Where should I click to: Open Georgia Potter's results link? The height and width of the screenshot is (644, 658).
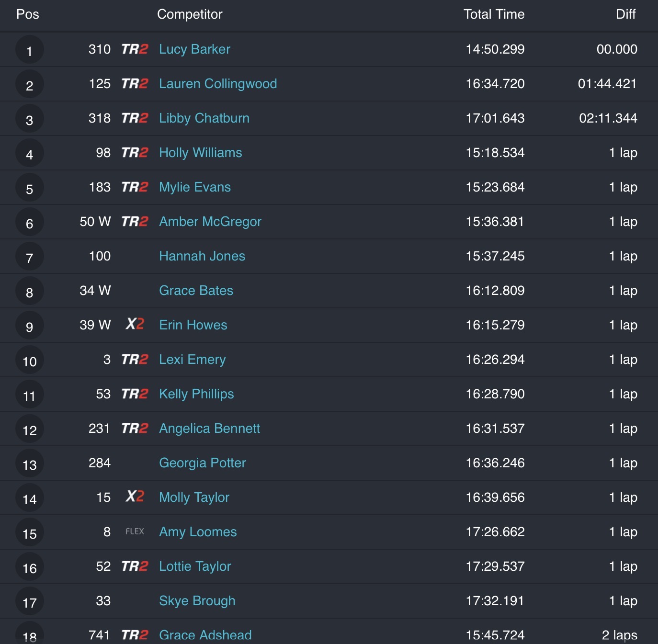pos(202,463)
